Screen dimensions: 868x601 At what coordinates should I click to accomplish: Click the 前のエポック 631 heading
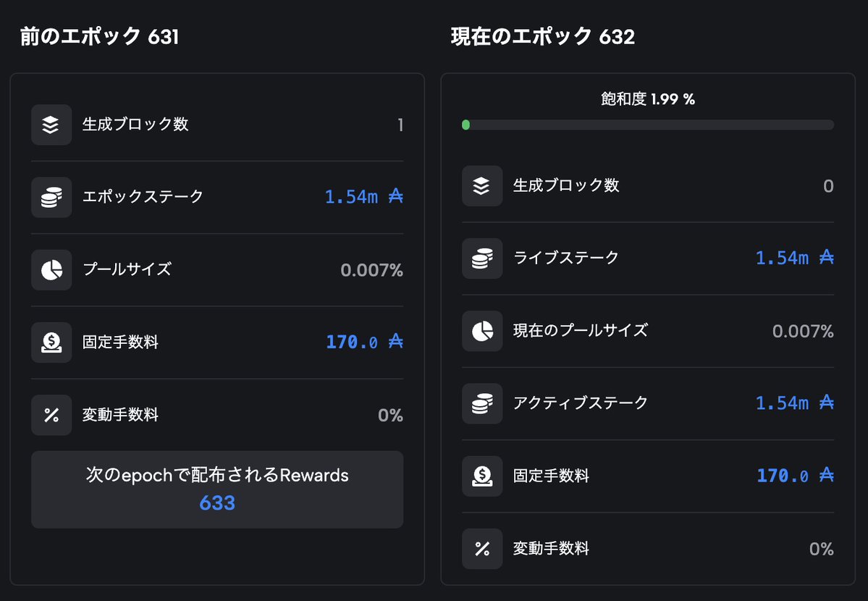pyautogui.click(x=99, y=36)
